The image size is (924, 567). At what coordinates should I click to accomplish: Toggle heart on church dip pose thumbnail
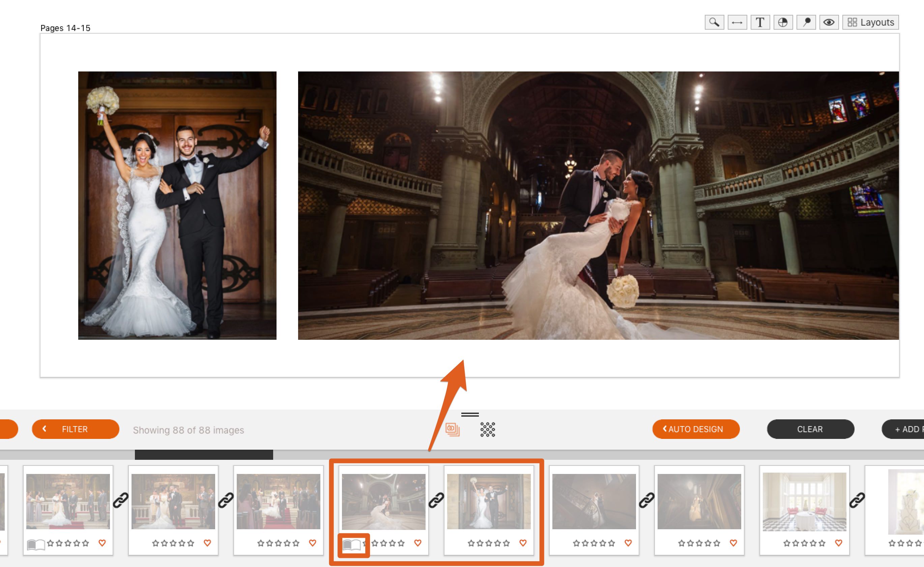(x=418, y=543)
